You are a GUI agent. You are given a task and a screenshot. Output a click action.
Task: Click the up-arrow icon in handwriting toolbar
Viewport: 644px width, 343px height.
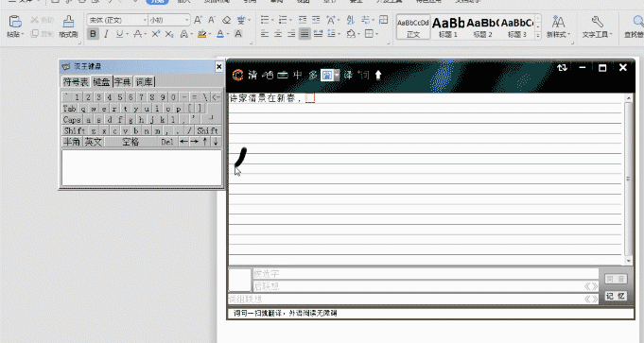(x=378, y=75)
